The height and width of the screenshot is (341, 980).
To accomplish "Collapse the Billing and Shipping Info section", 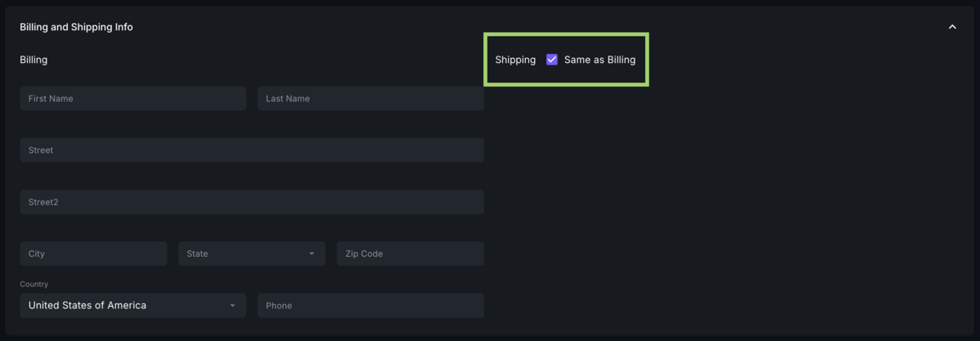I will coord(952,27).
